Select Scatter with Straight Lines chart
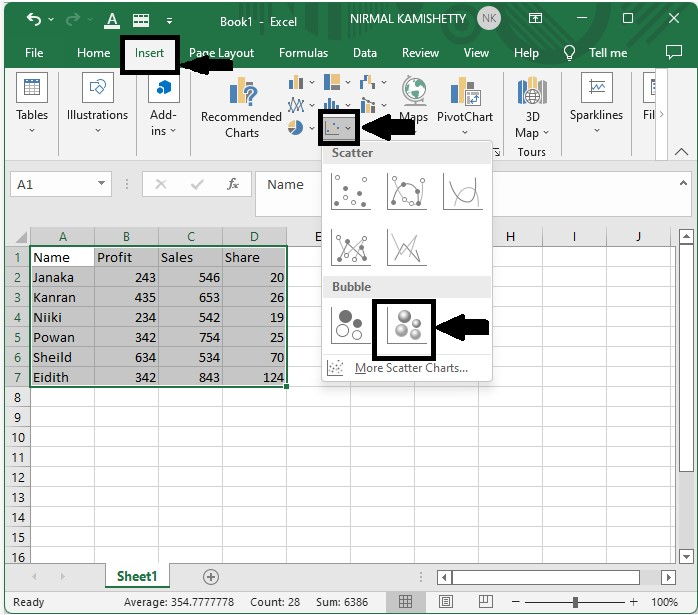 pyautogui.click(x=406, y=247)
